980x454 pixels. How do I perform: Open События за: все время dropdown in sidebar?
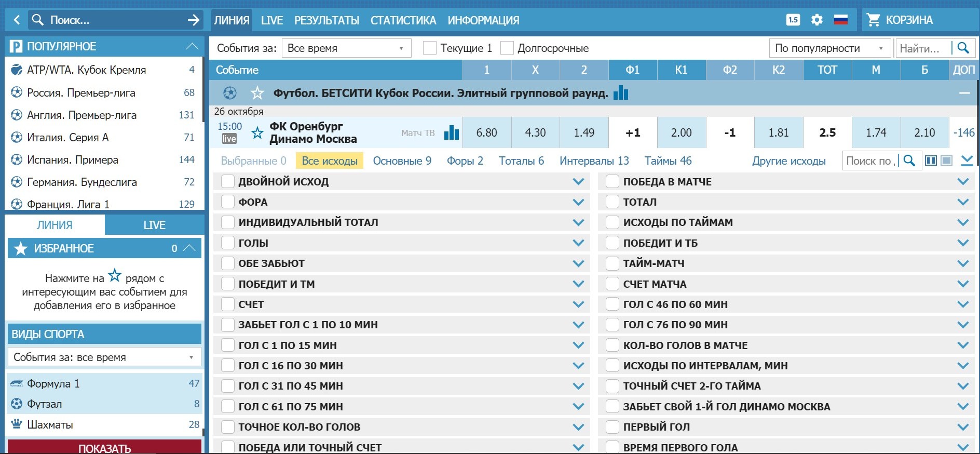104,357
